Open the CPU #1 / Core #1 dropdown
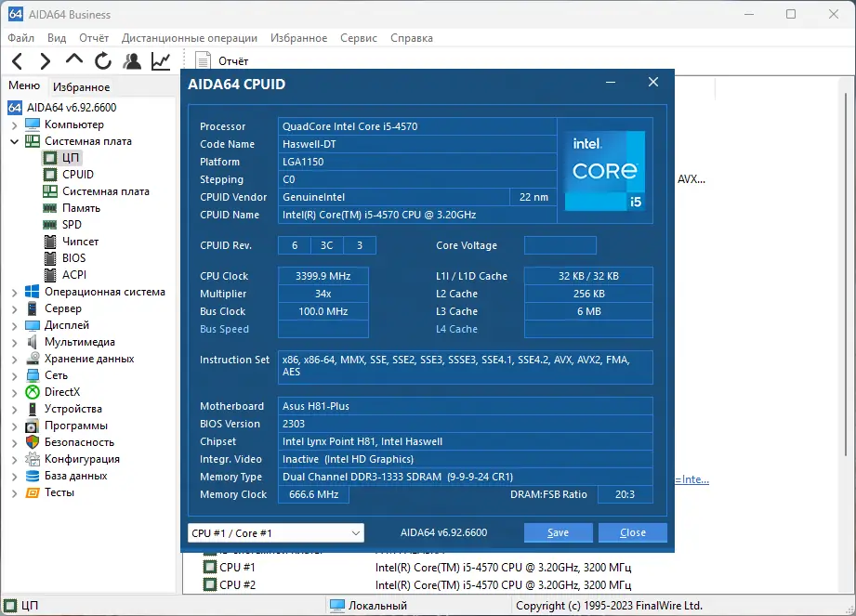 (276, 533)
